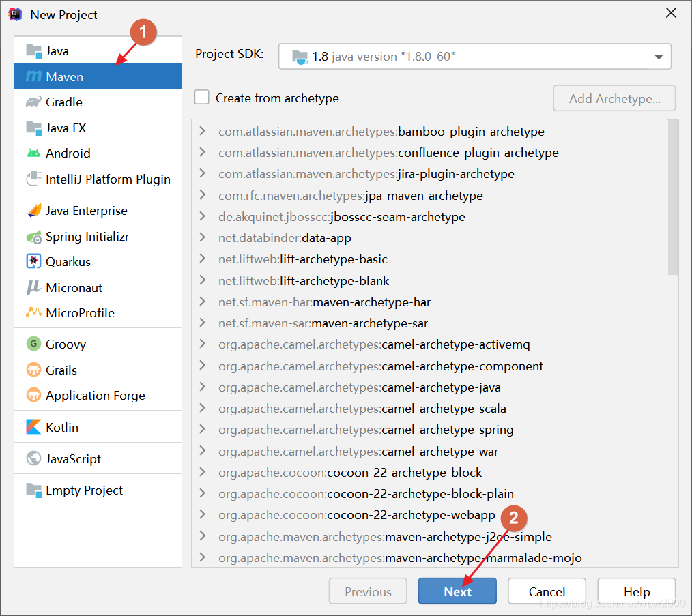This screenshot has height=616, width=692.
Task: Select Gradle project type label
Action: (x=64, y=102)
